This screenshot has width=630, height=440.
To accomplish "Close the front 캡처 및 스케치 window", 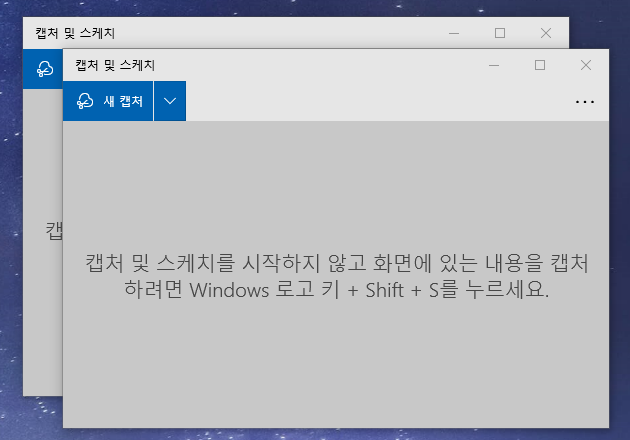I will pos(586,65).
